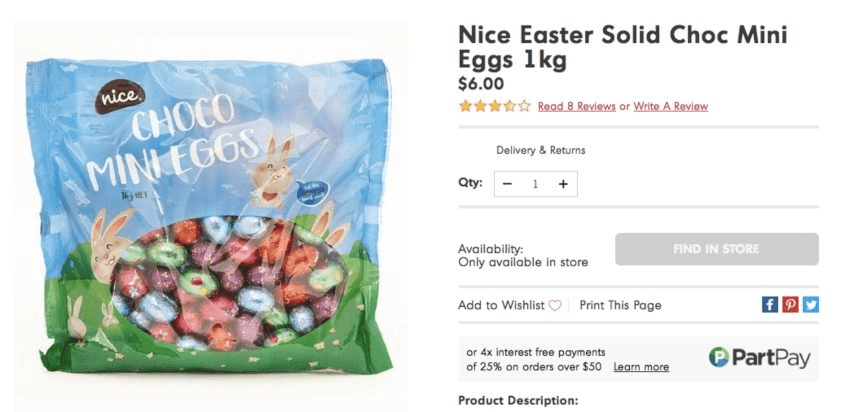Choose Print This Page
This screenshot has height=412, width=850.
(620, 305)
